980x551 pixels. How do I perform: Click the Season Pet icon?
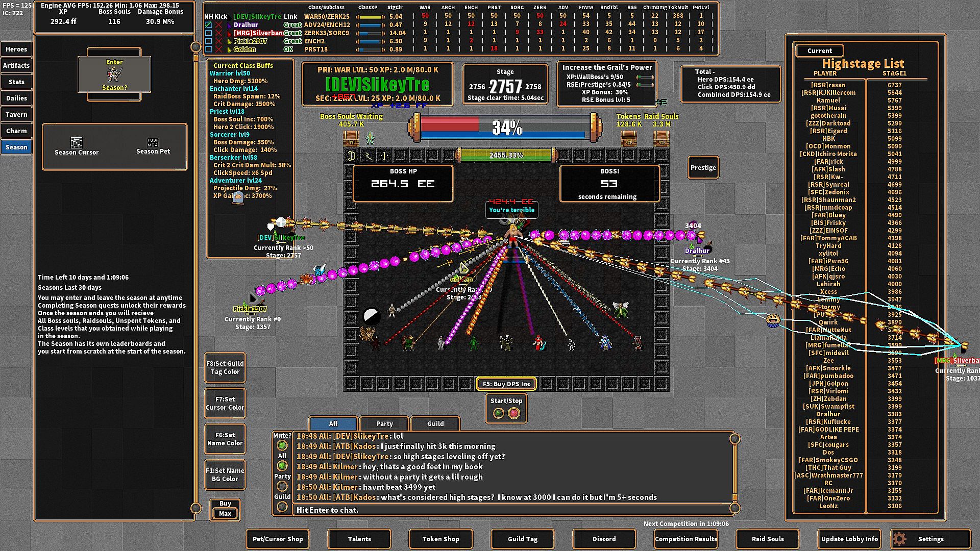153,142
